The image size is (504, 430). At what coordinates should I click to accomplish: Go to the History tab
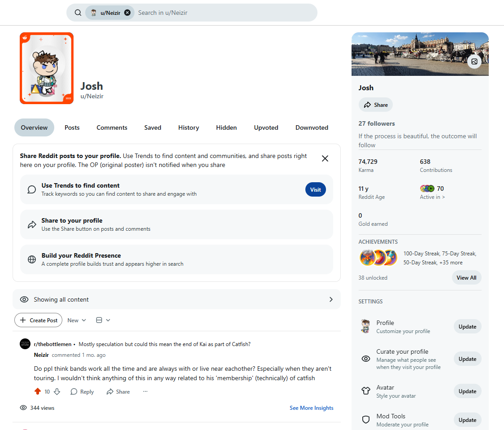[x=189, y=127]
